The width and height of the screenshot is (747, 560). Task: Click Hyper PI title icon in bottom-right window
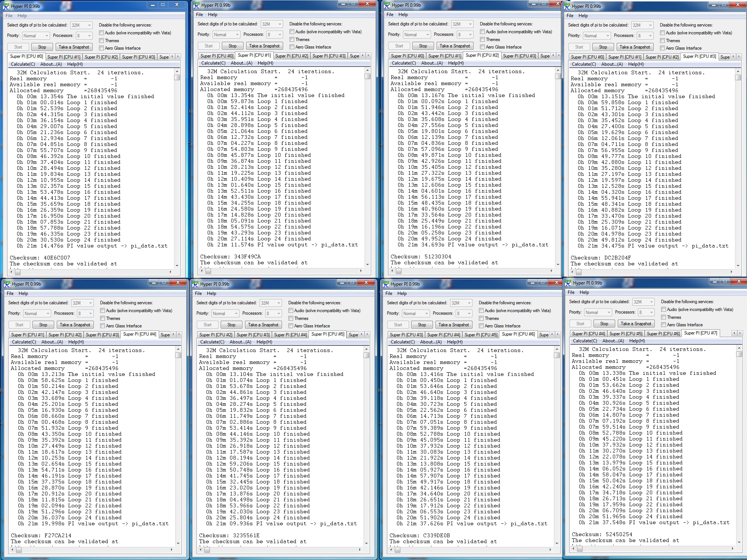[568, 283]
